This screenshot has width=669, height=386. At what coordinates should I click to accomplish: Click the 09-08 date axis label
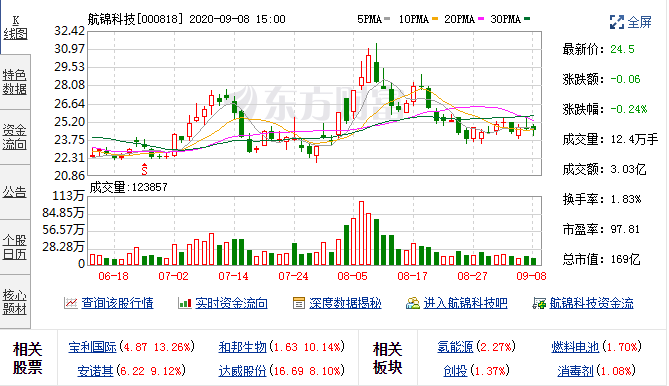pyautogui.click(x=531, y=276)
